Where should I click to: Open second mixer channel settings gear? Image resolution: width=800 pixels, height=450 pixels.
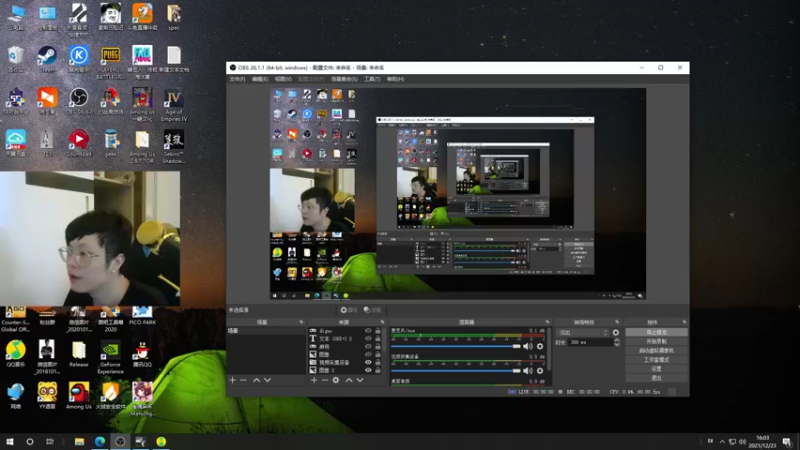[x=540, y=370]
